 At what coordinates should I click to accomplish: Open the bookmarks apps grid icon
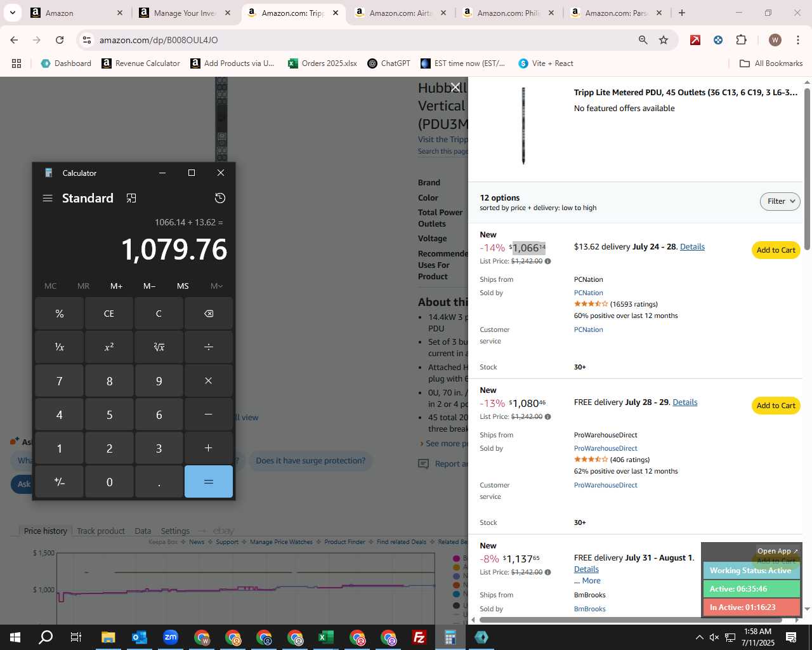[x=16, y=63]
